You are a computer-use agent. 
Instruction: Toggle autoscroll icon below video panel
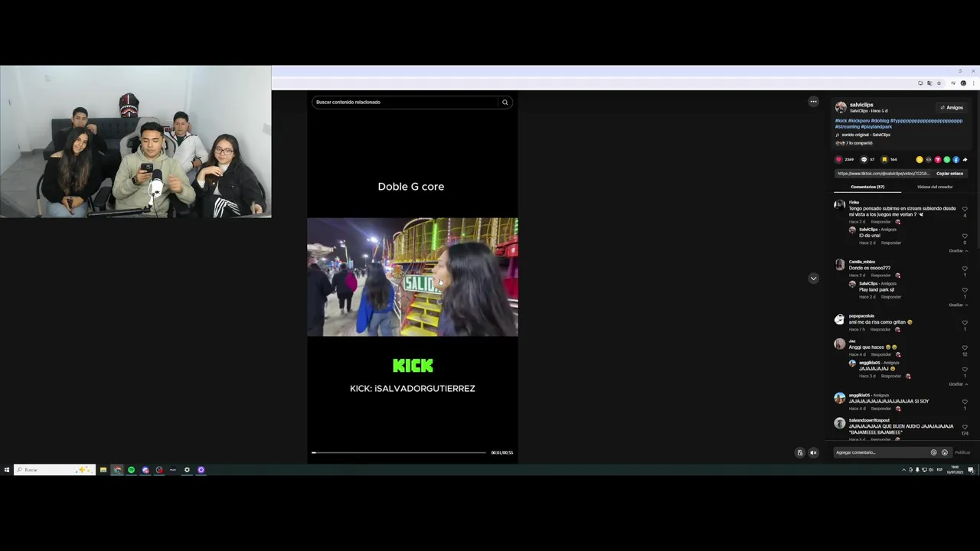pos(800,453)
